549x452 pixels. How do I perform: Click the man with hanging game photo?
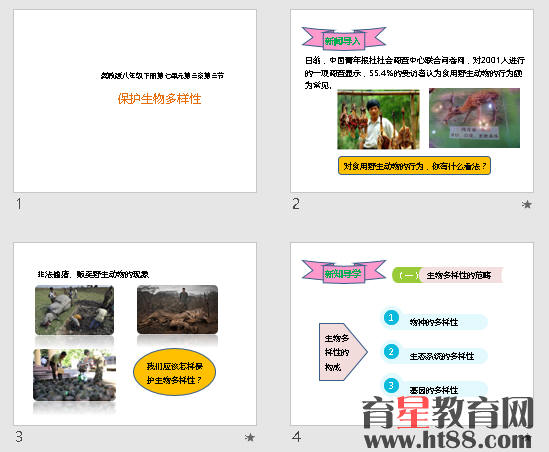(378, 119)
